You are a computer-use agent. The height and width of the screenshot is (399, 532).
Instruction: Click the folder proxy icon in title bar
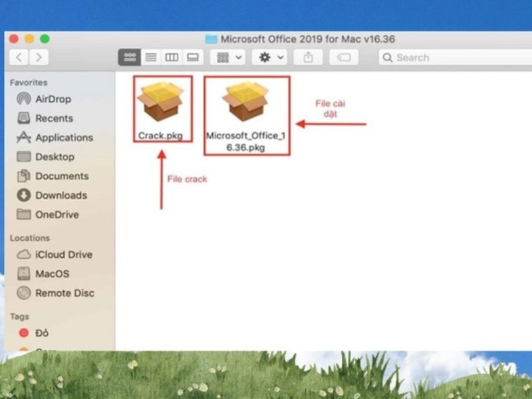(211, 39)
